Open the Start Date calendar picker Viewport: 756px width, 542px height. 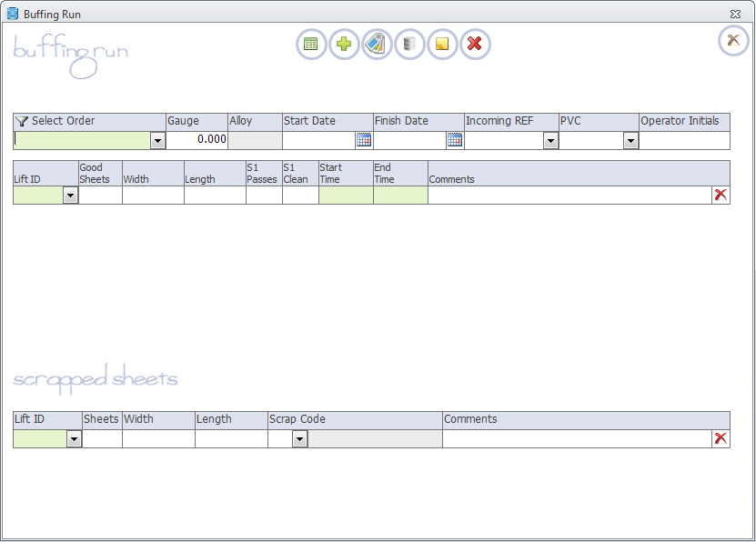pyautogui.click(x=364, y=140)
